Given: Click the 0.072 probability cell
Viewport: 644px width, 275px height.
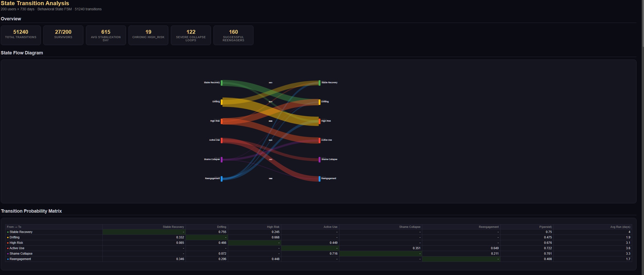Looking at the screenshot, I should point(207,254).
